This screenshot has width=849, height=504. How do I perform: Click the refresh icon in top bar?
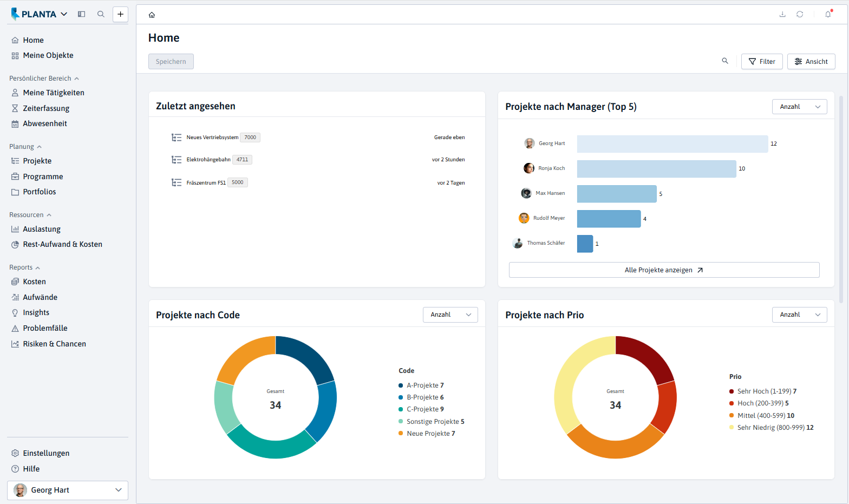coord(800,14)
